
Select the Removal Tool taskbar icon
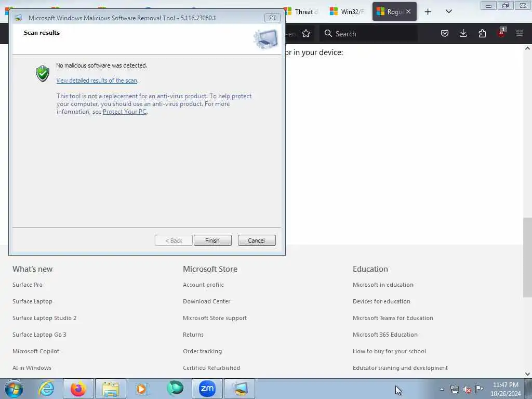240,389
